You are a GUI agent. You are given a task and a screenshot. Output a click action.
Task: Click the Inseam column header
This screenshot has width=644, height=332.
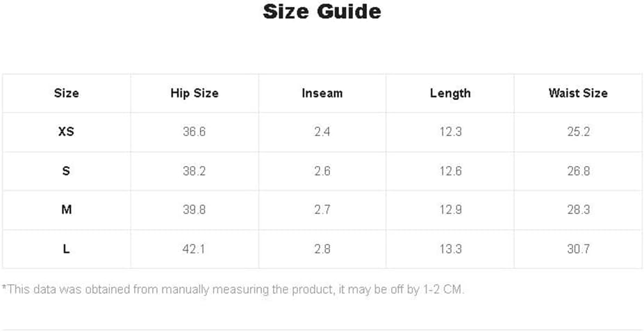(322, 93)
